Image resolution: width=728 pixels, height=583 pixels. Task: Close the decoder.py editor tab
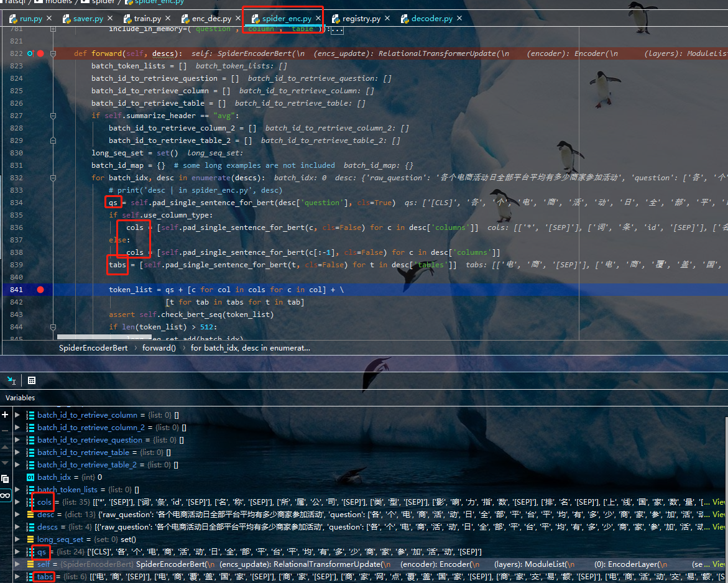[x=460, y=19]
